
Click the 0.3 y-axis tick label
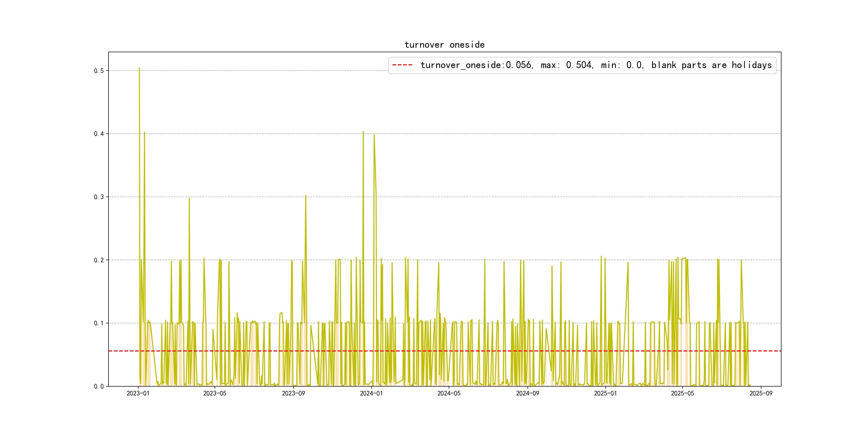coord(99,197)
